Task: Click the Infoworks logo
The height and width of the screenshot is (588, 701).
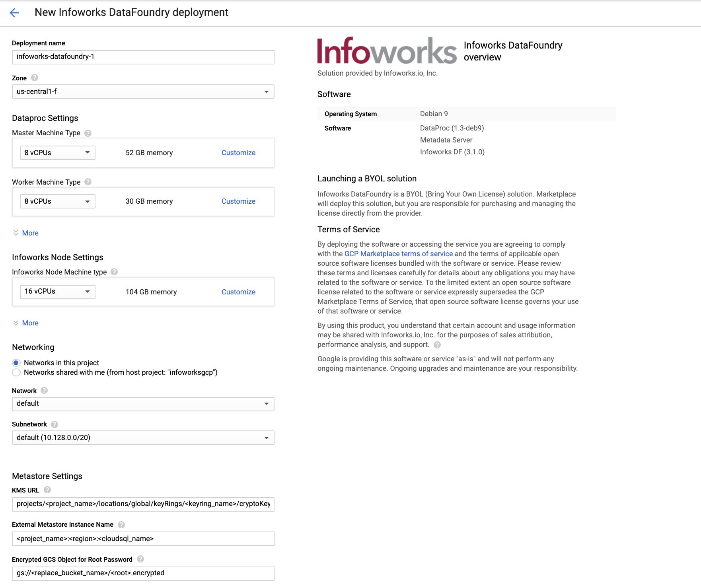Action: (x=387, y=51)
